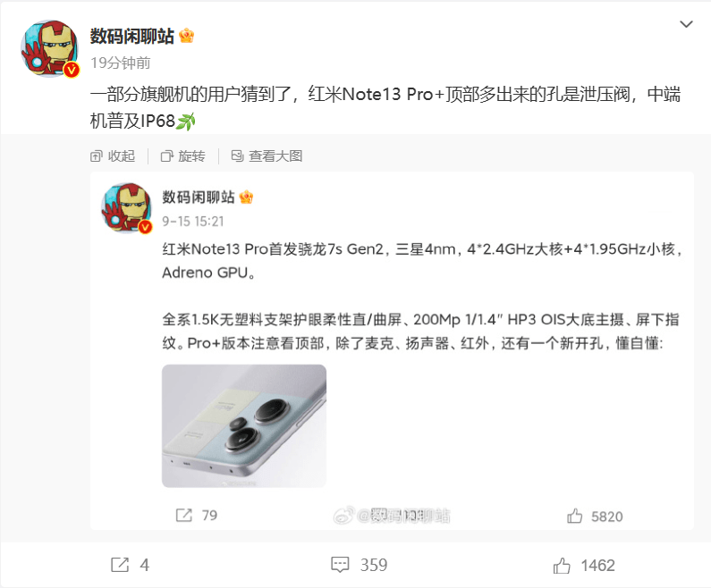Like the main post with 1462 likes

point(584,566)
